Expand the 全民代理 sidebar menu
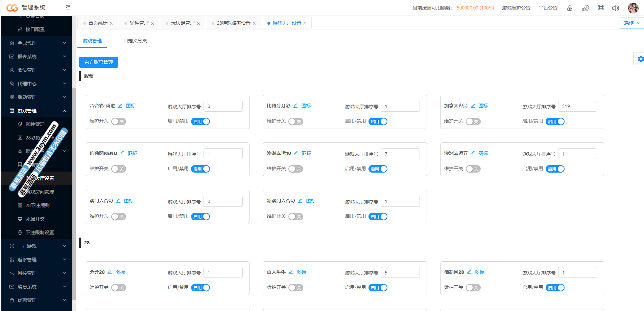644x311 pixels. click(x=37, y=43)
